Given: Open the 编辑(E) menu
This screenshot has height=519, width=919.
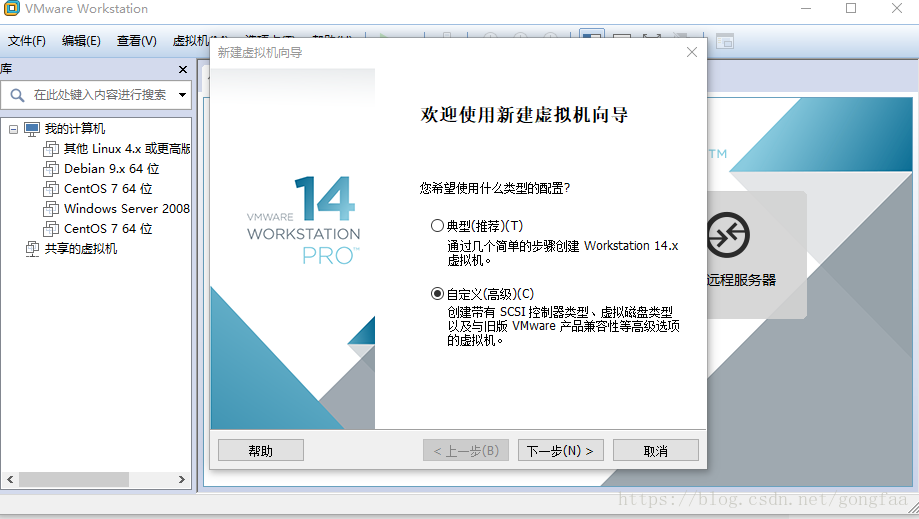Looking at the screenshot, I should [x=81, y=41].
